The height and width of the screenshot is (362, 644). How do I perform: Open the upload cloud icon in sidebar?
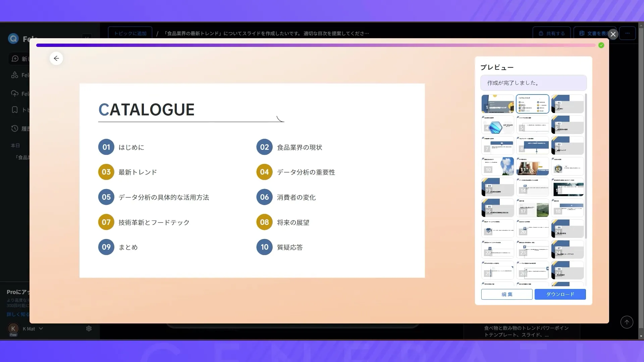15,94
